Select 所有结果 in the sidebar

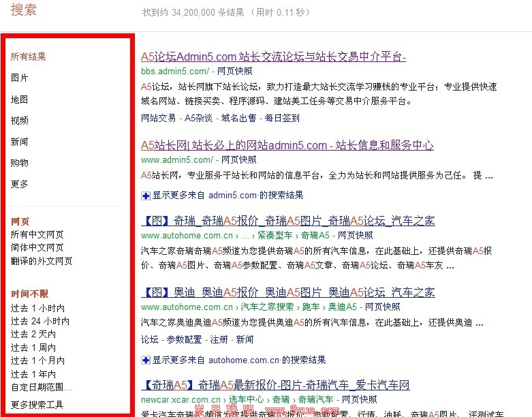[28, 57]
